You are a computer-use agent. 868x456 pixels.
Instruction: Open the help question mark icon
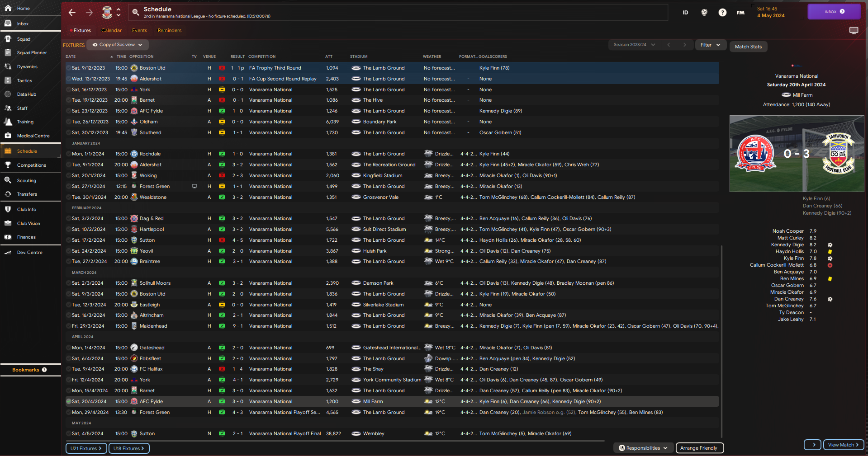tap(722, 13)
